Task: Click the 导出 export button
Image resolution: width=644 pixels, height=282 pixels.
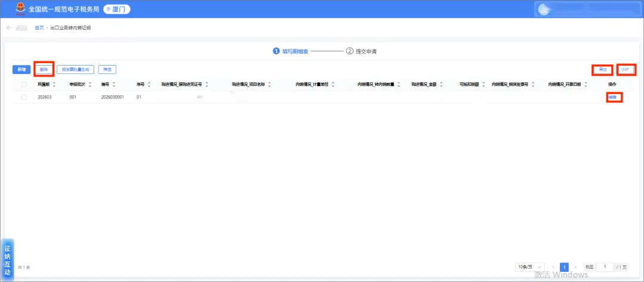Action: pyautogui.click(x=602, y=70)
